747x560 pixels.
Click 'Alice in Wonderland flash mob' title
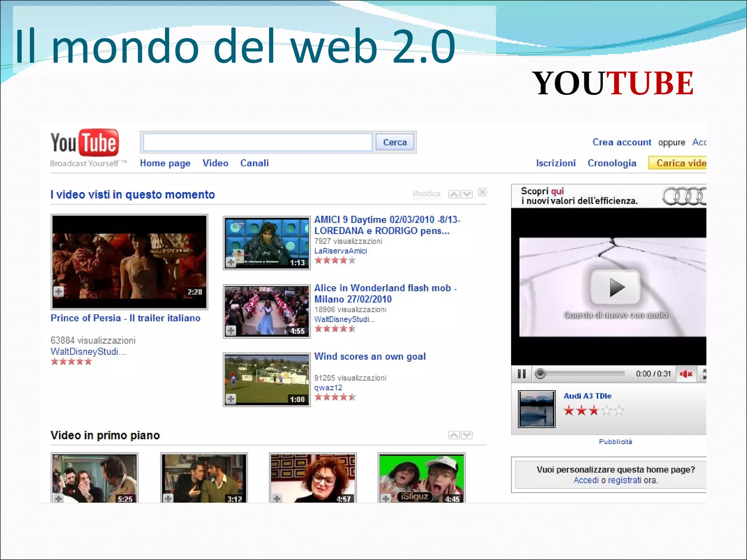[386, 293]
